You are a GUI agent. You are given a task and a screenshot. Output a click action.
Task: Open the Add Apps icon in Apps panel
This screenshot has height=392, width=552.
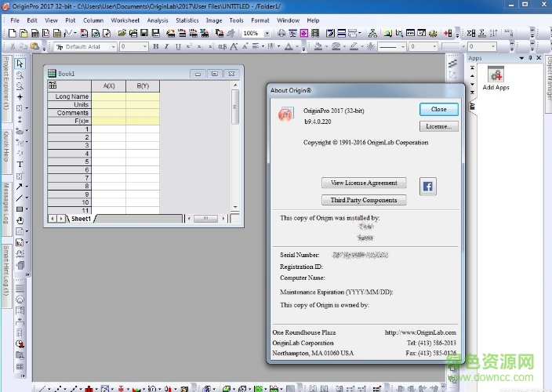click(x=496, y=75)
